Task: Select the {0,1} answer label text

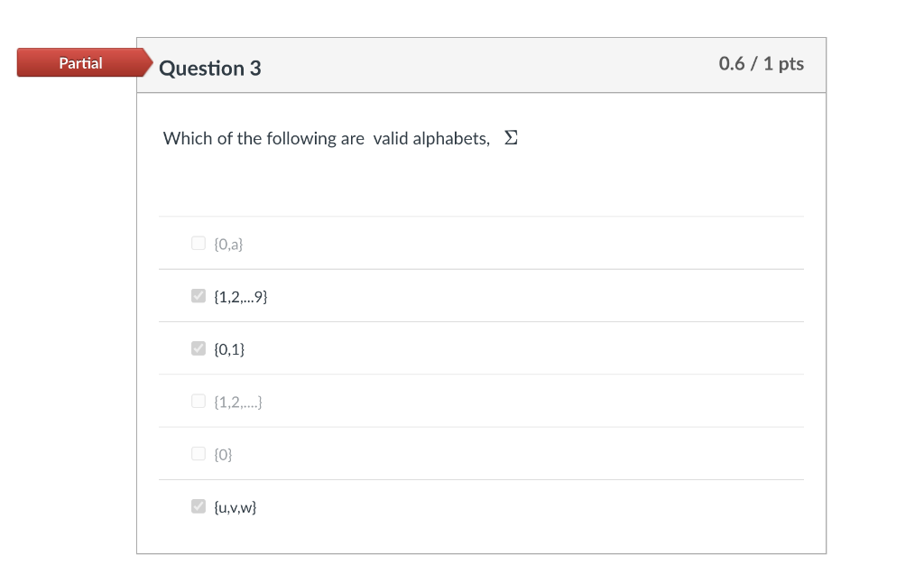Action: pos(228,348)
